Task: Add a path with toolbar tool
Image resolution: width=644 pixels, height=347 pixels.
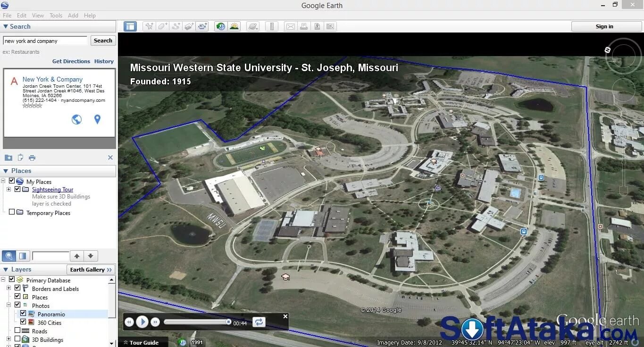Action: (176, 26)
